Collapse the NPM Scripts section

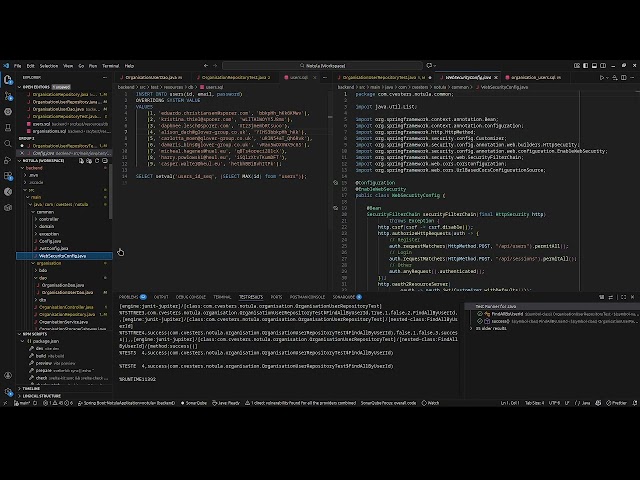35,334
